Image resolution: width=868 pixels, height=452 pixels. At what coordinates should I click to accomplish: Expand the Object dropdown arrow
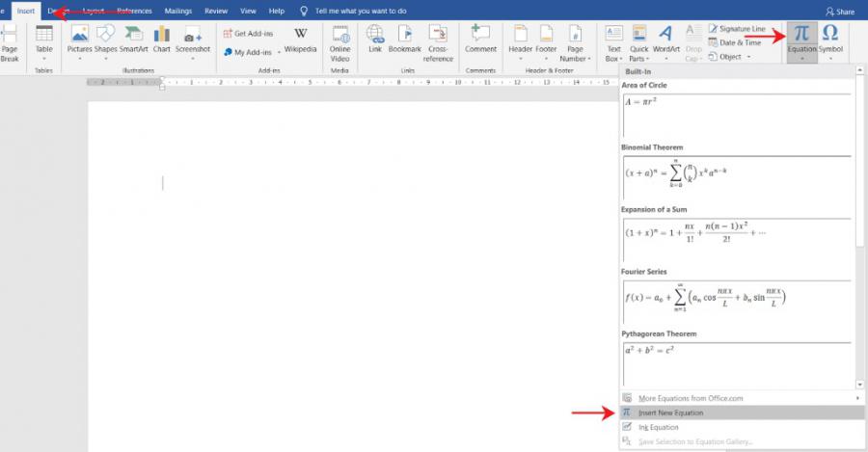pos(749,57)
